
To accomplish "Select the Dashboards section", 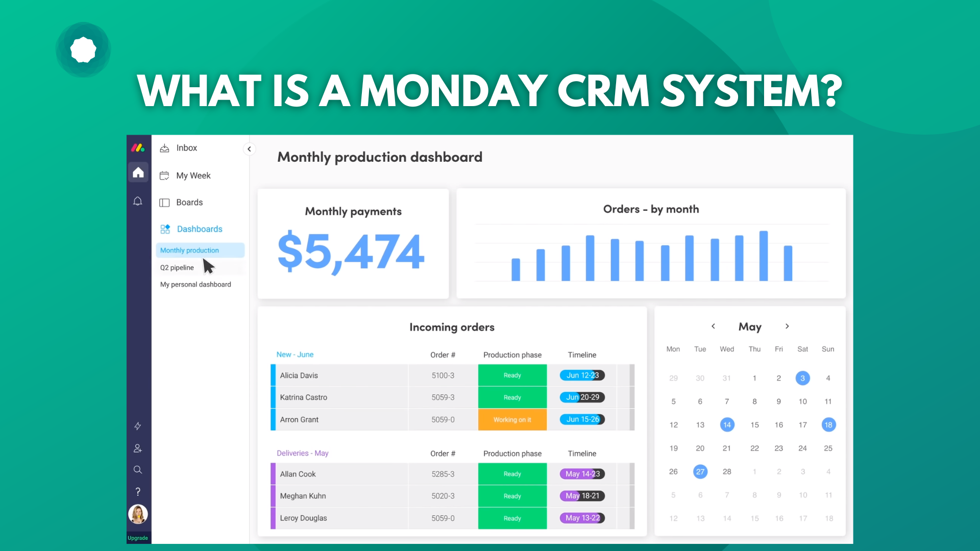I will [199, 229].
